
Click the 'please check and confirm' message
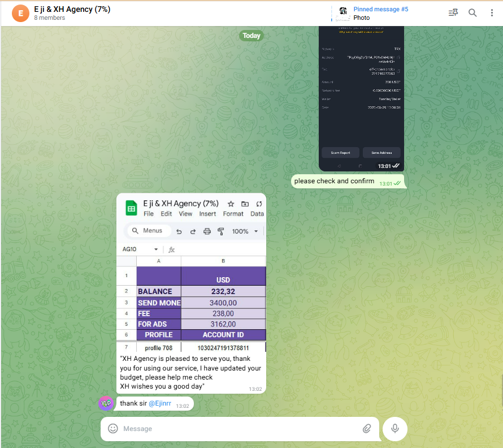click(x=334, y=182)
